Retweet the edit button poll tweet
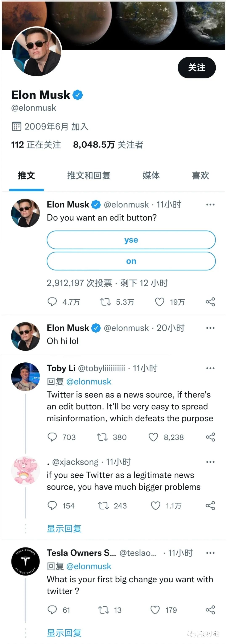This screenshot has height=644, width=227. [x=105, y=302]
